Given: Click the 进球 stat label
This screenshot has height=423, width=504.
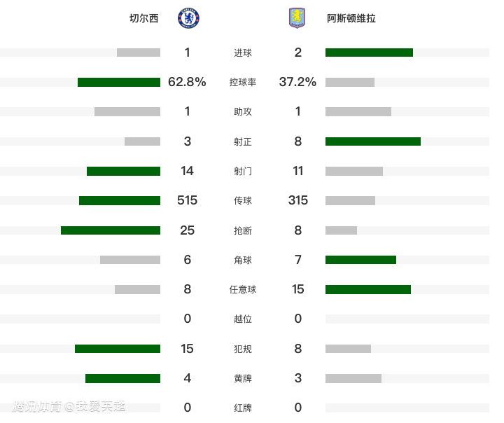Looking at the screenshot, I should [243, 53].
